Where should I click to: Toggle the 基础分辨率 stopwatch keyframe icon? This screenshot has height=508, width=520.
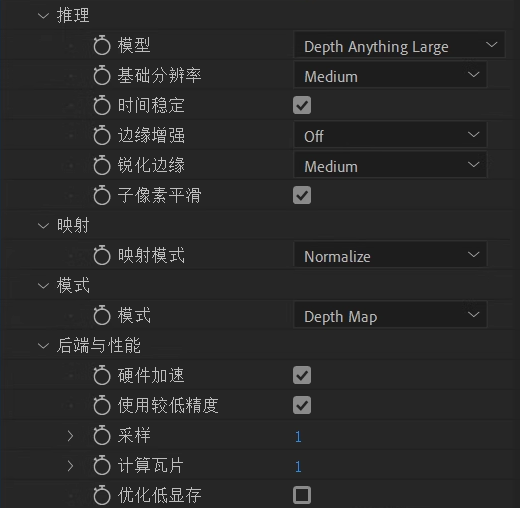click(102, 75)
